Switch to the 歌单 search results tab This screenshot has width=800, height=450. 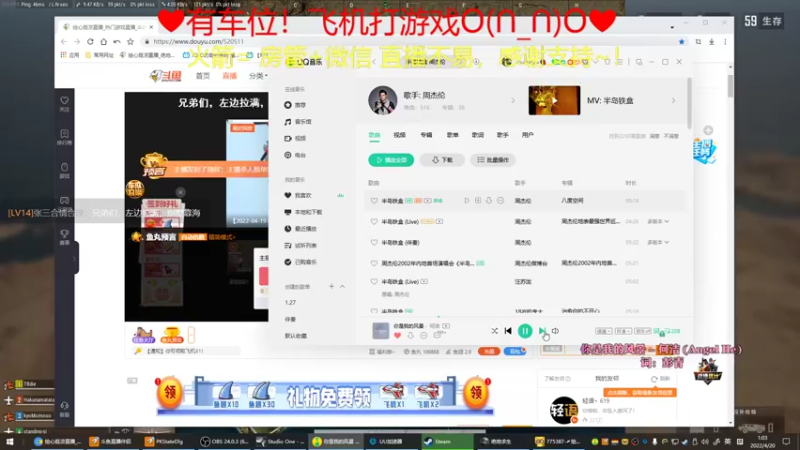tap(453, 135)
